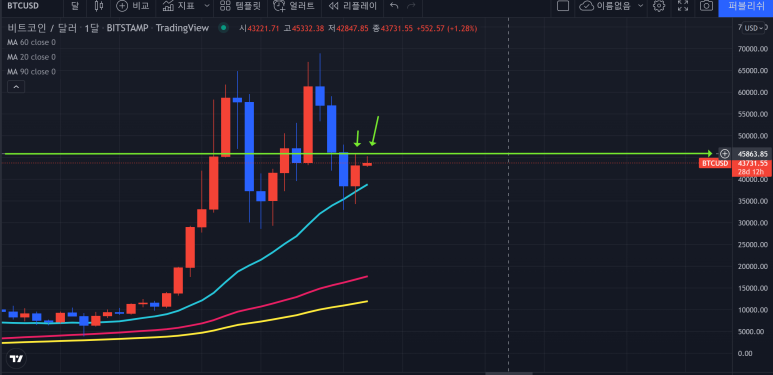Screen dimensions: 773x375
Task: Create an 얼러트 (alert)
Action: [294, 6]
